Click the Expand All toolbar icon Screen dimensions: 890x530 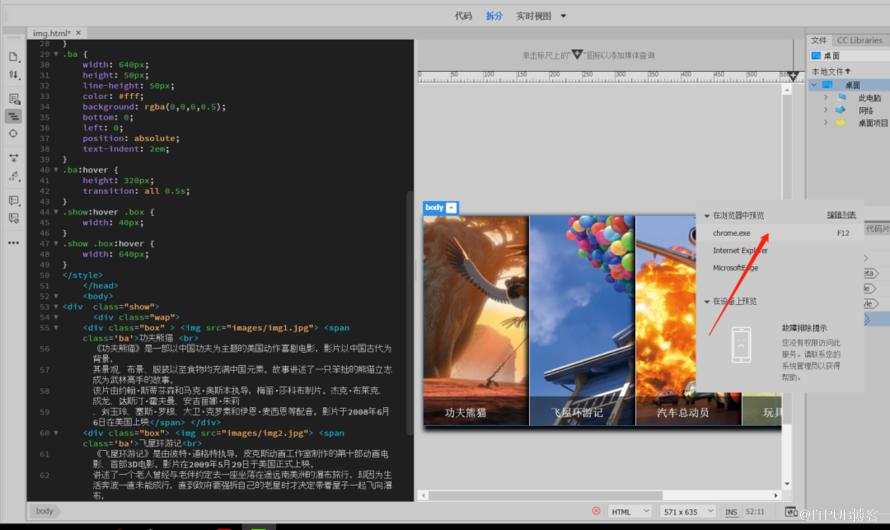[14, 158]
